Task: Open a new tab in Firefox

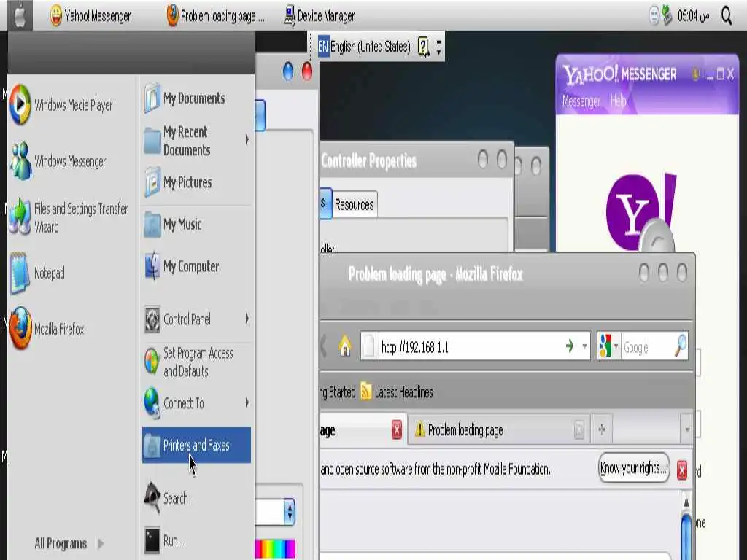Action: [x=602, y=429]
